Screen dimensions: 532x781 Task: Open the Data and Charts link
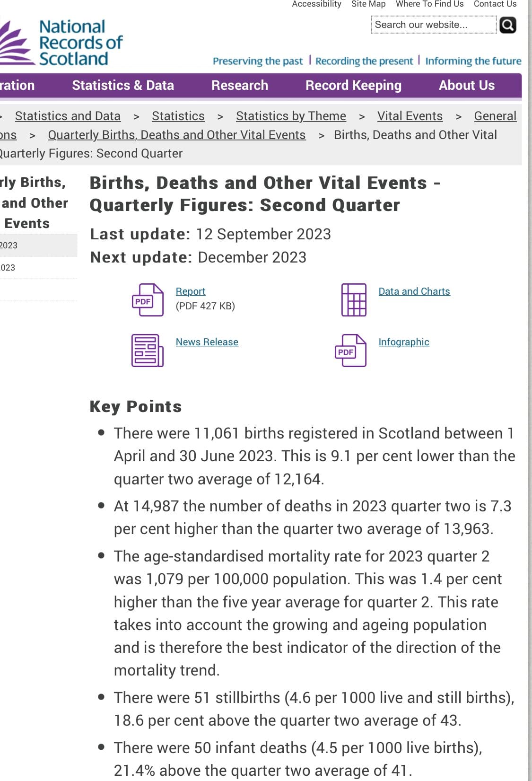pos(414,291)
